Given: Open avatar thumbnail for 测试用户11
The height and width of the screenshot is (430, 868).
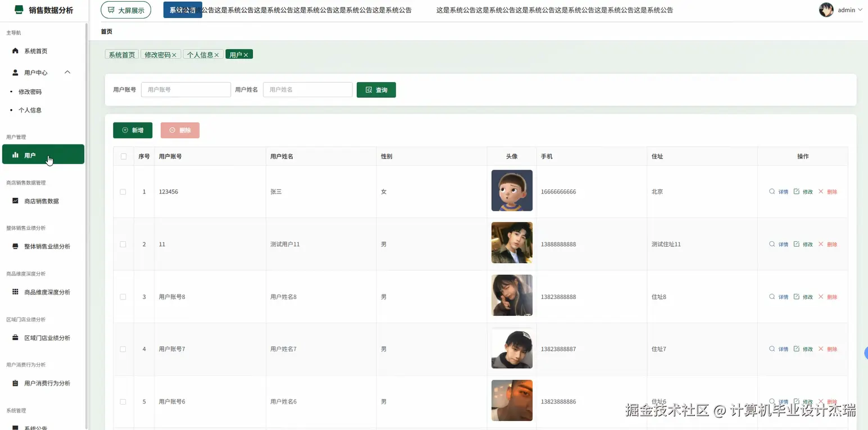Looking at the screenshot, I should tap(512, 243).
